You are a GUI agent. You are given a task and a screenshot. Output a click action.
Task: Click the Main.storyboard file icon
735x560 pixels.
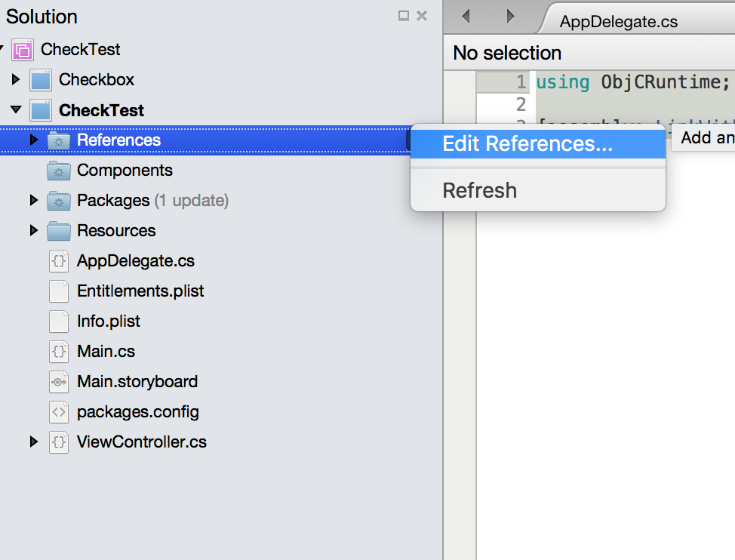click(x=58, y=382)
